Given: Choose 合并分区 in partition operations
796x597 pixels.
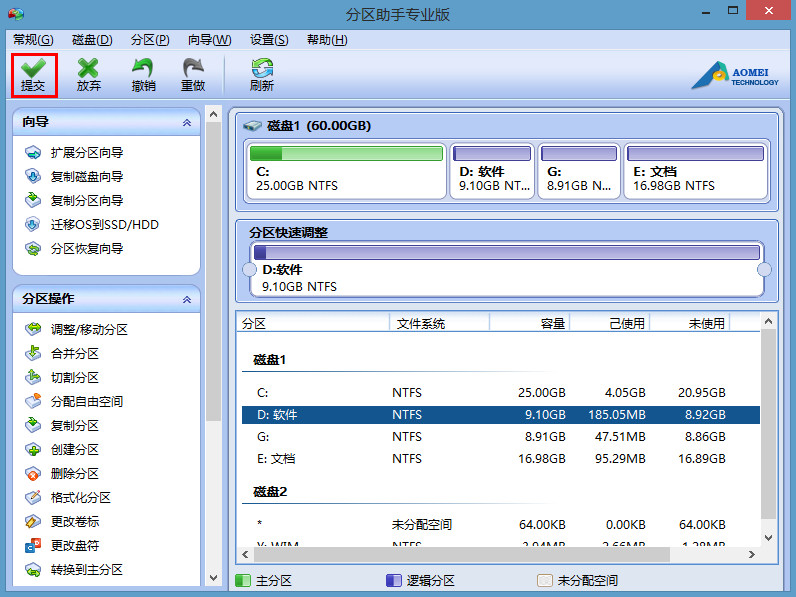Looking at the screenshot, I should pyautogui.click(x=74, y=354).
